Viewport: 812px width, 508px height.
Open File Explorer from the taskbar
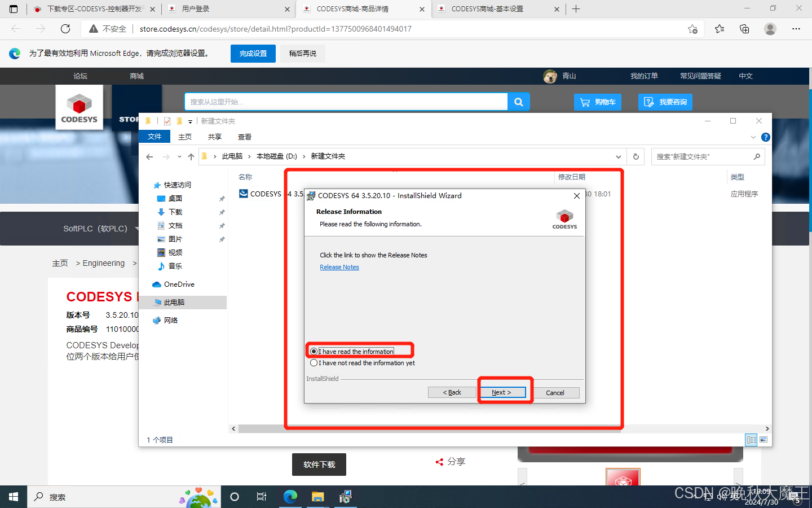tap(318, 497)
